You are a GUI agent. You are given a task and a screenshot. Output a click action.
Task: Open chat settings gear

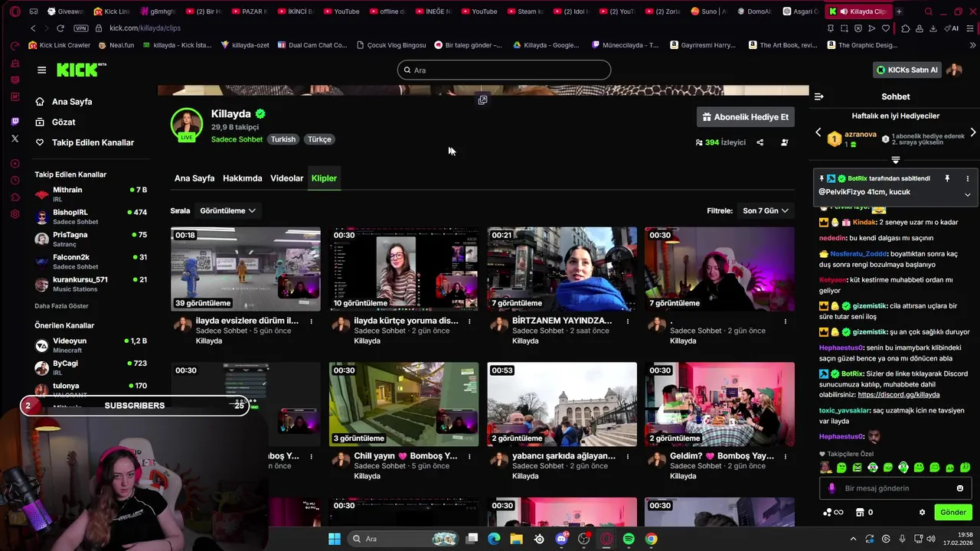[922, 512]
